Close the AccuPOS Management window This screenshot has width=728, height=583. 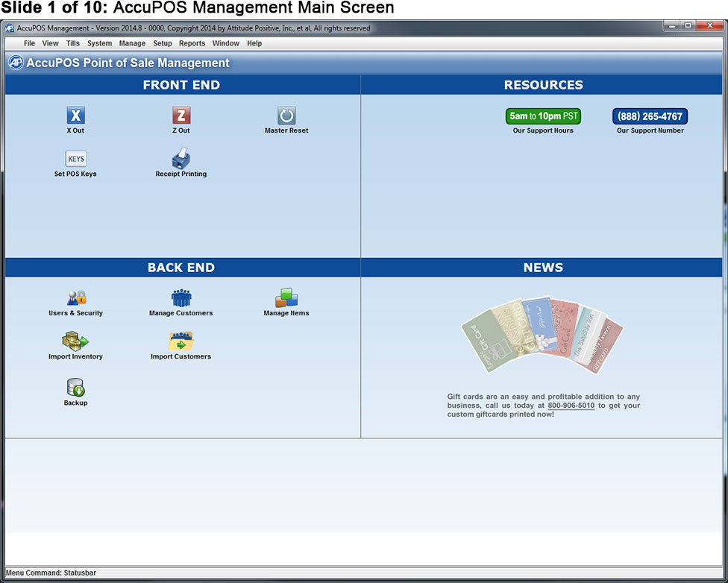[x=709, y=26]
